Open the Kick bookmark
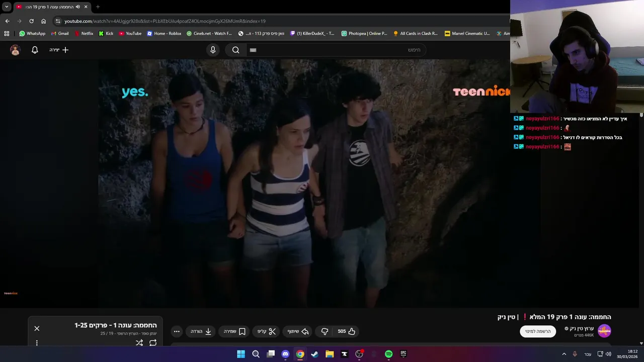This screenshot has width=644, height=362. click(x=106, y=34)
